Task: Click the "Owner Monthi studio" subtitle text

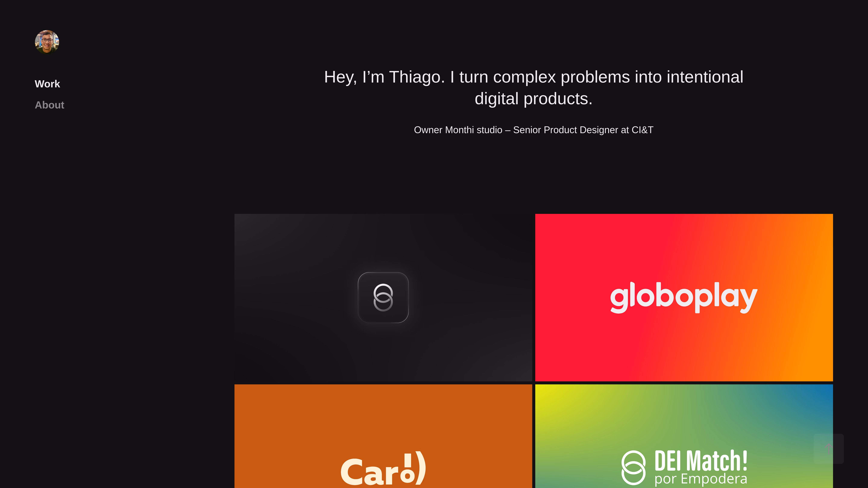Action: 534,130
